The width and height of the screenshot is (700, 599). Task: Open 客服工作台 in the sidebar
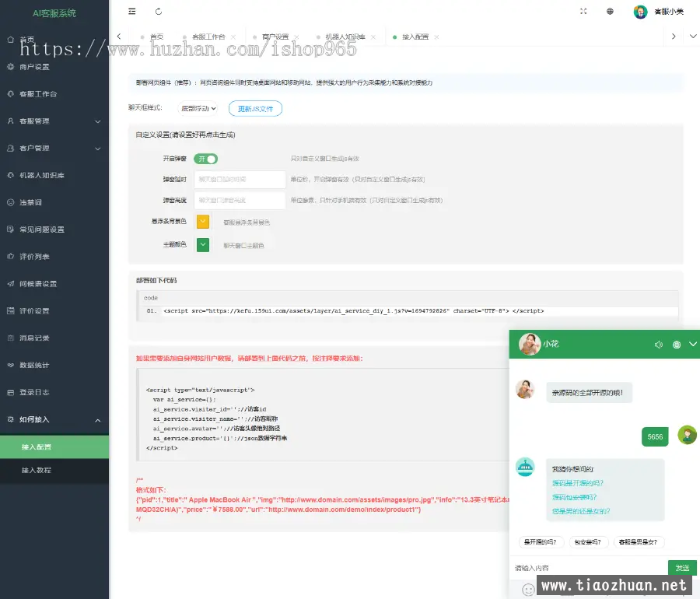[54, 94]
